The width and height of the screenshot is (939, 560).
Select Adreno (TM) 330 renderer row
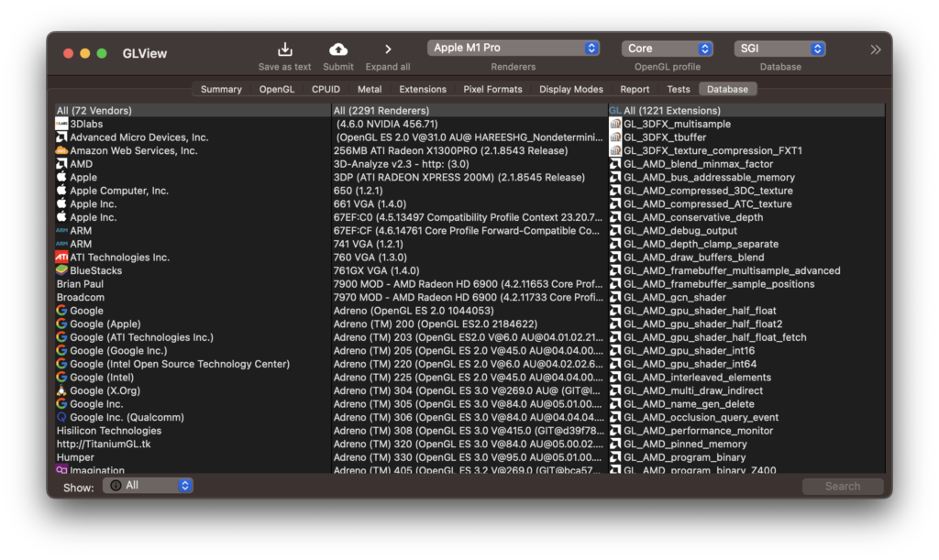(x=469, y=457)
